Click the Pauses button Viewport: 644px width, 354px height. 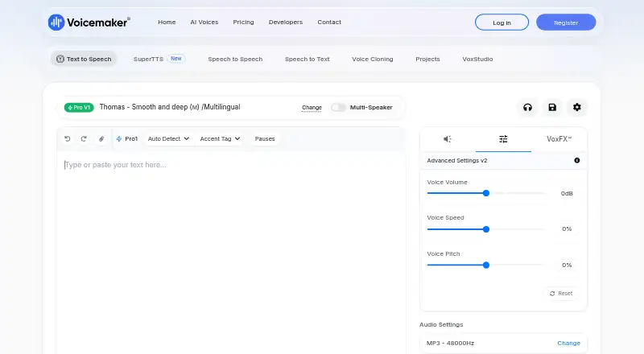[265, 139]
